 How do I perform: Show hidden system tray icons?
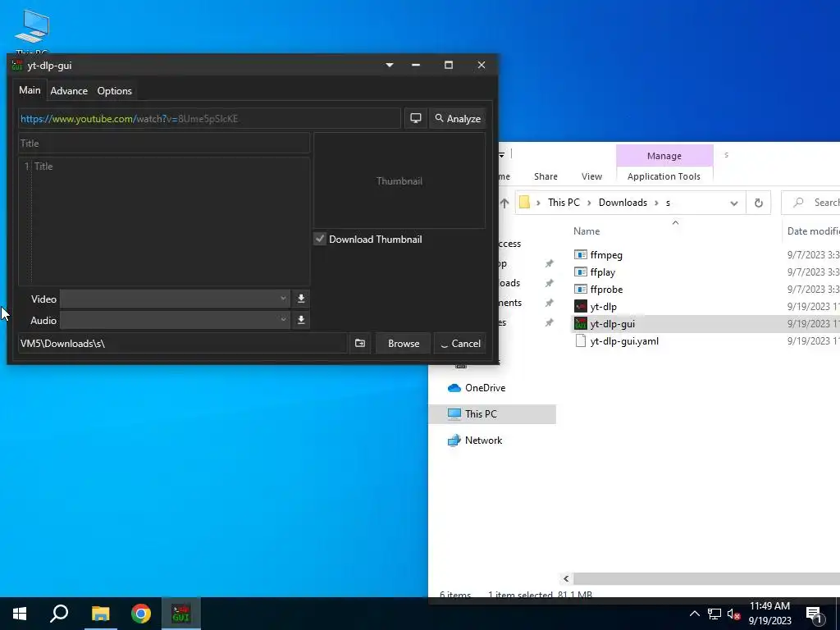click(694, 614)
